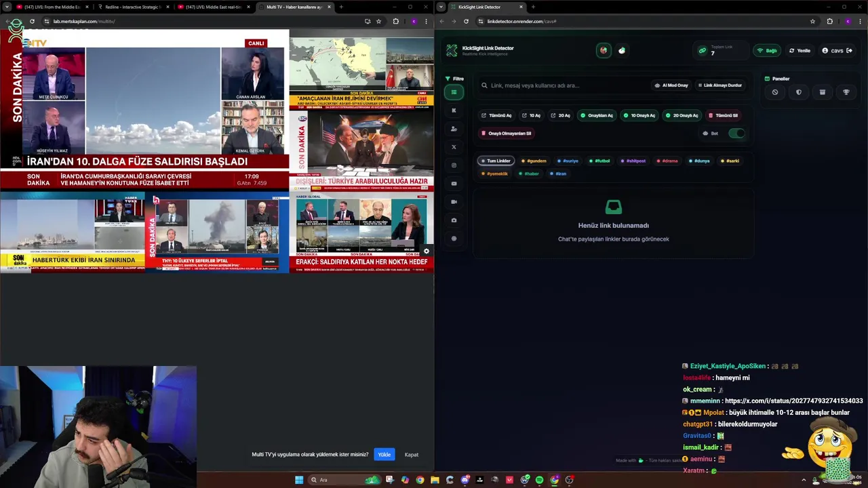This screenshot has width=868, height=488.
Task: Click Onaylıları Aç button
Action: (x=596, y=115)
